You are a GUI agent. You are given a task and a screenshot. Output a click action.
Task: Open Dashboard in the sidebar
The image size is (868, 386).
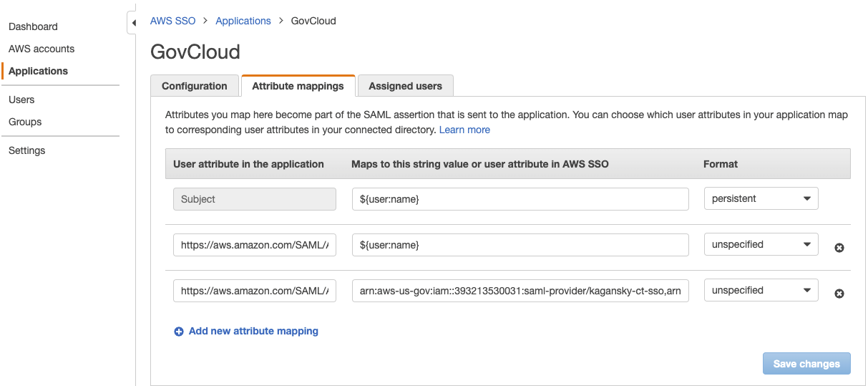tap(33, 26)
